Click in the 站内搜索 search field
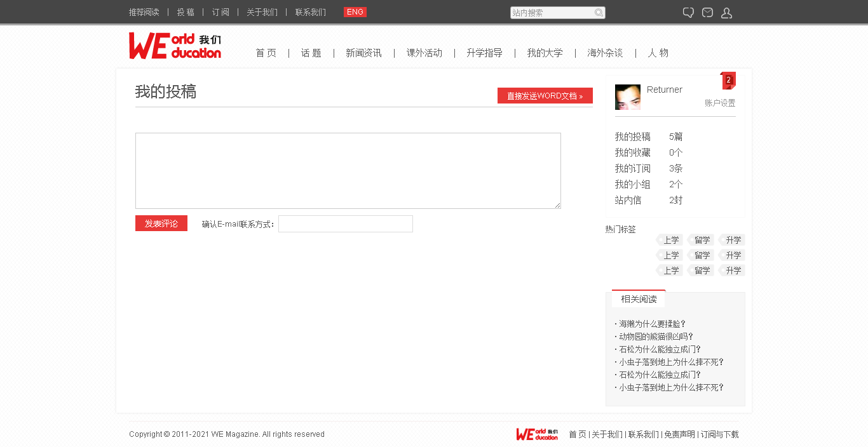This screenshot has height=447, width=868. click(x=552, y=13)
